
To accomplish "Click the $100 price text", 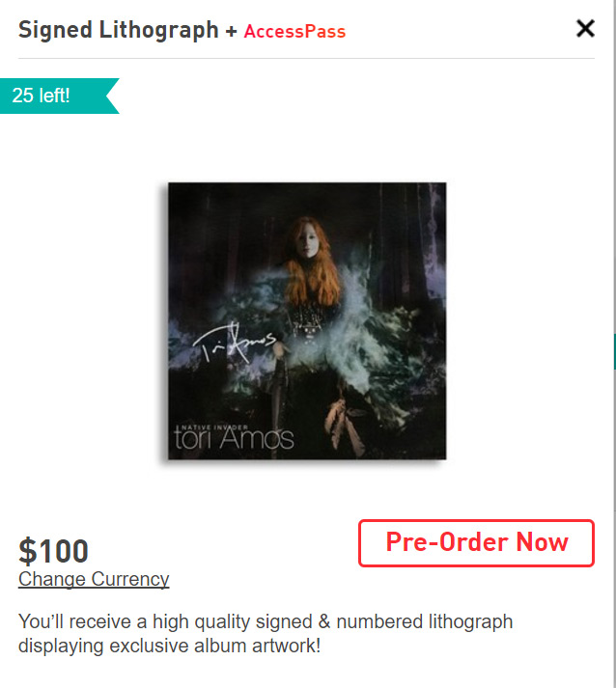I will point(53,551).
